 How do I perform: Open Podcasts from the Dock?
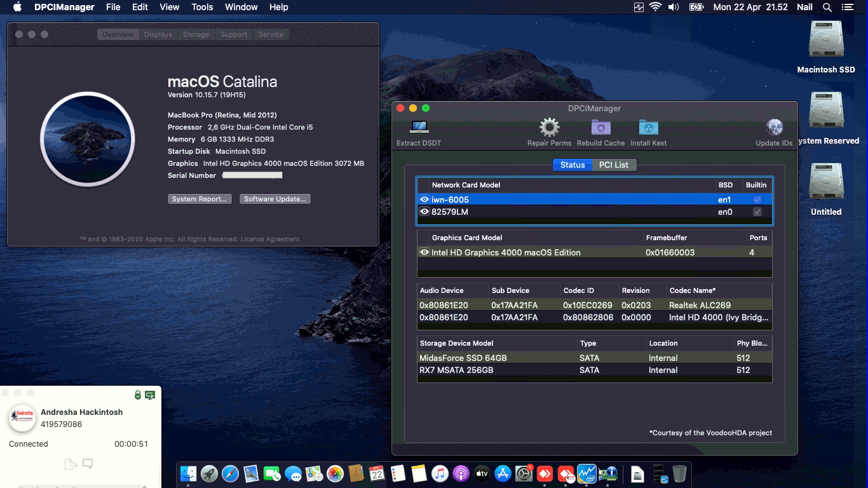coord(461,473)
